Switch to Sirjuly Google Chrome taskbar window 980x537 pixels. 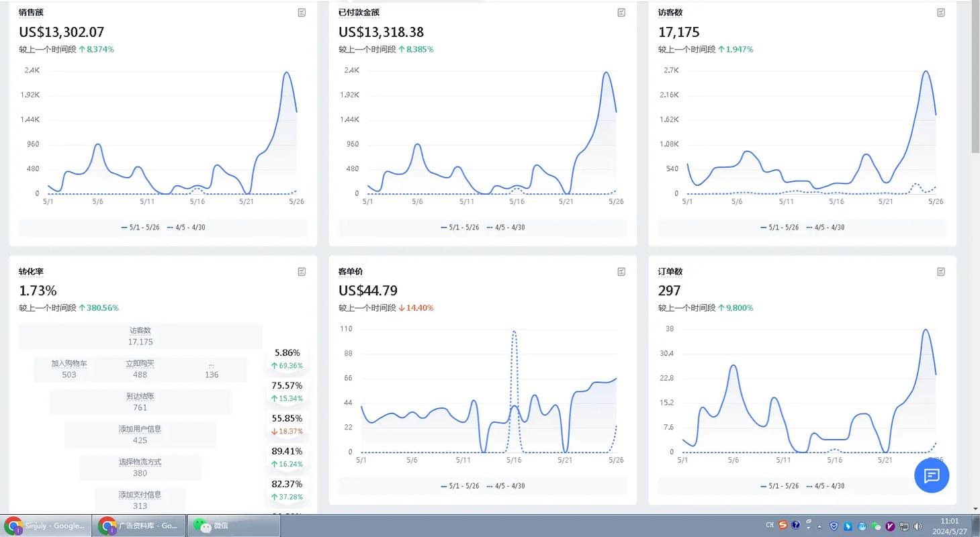pyautogui.click(x=46, y=526)
